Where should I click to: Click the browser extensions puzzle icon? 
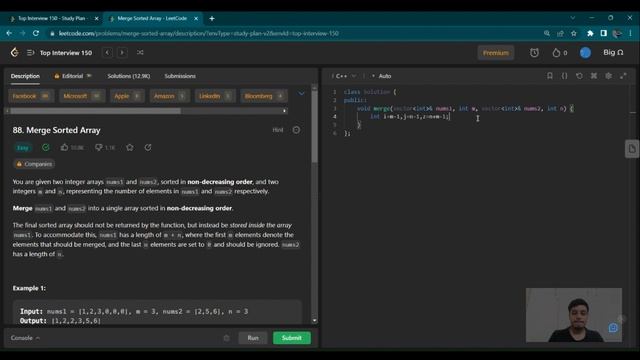click(x=590, y=33)
